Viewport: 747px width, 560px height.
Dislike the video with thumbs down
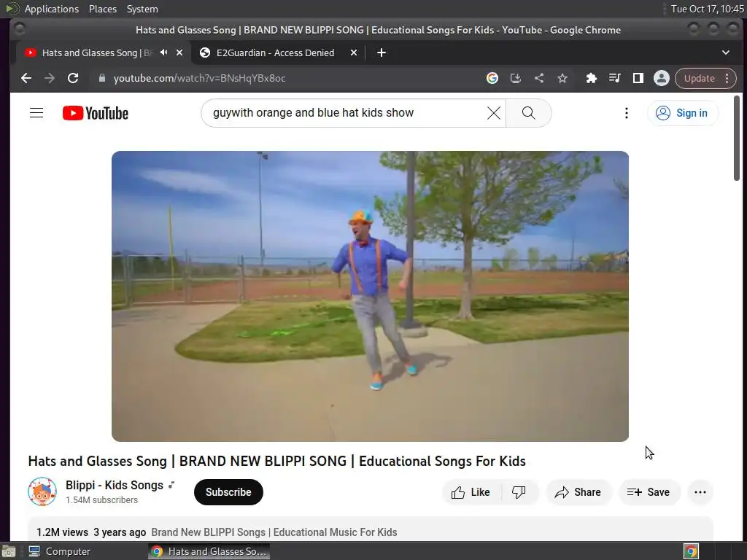pyautogui.click(x=519, y=492)
